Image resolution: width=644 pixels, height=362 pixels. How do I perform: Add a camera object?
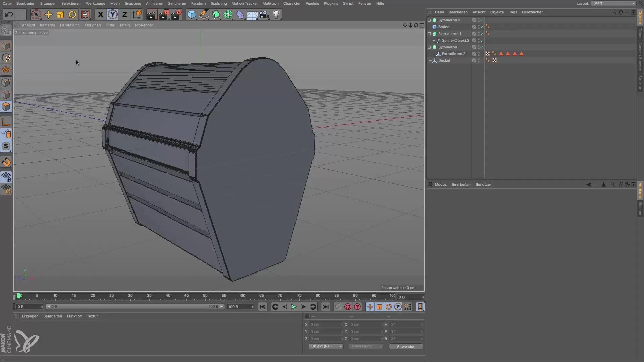[x=264, y=14]
